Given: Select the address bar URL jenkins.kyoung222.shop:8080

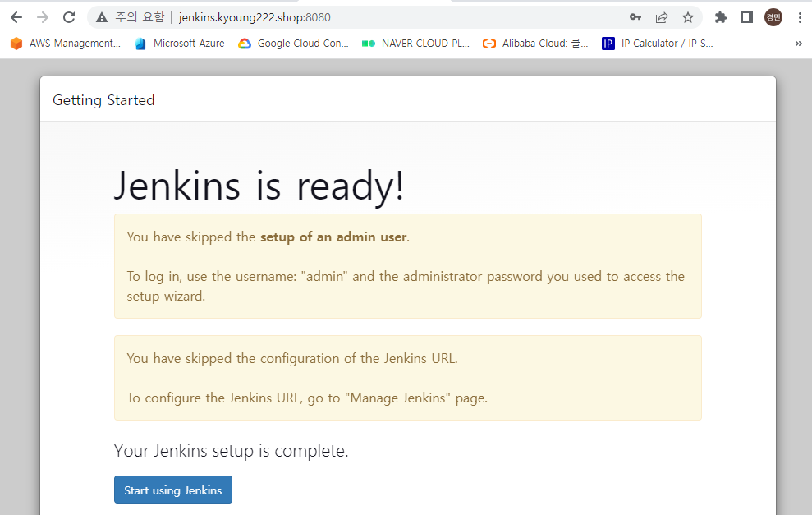Looking at the screenshot, I should (255, 17).
